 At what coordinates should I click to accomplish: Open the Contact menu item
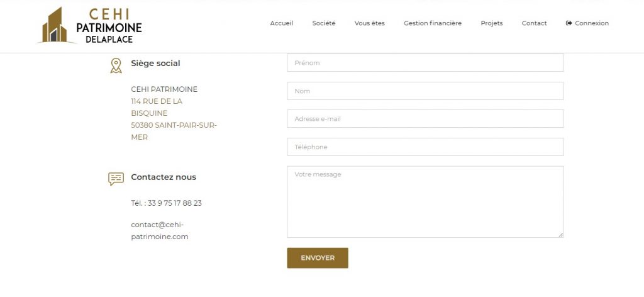534,23
